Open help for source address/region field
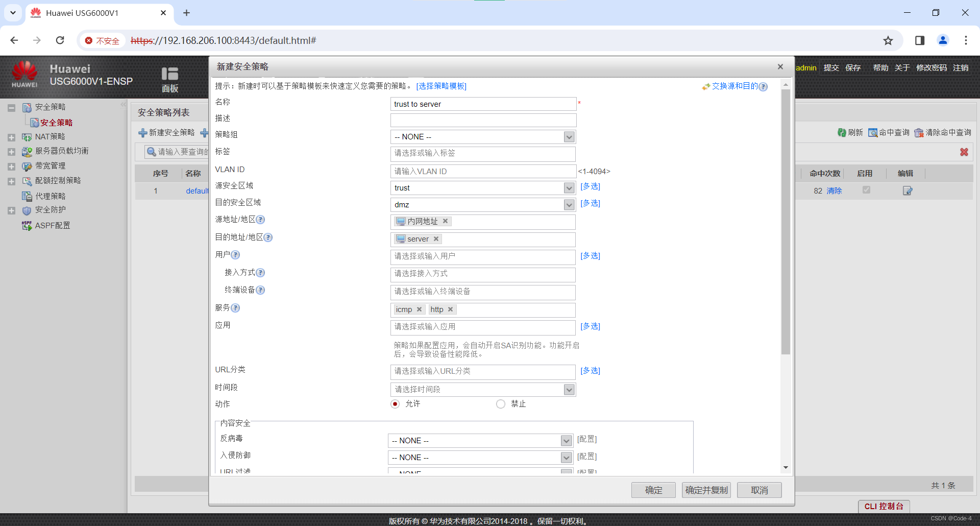 coord(260,220)
